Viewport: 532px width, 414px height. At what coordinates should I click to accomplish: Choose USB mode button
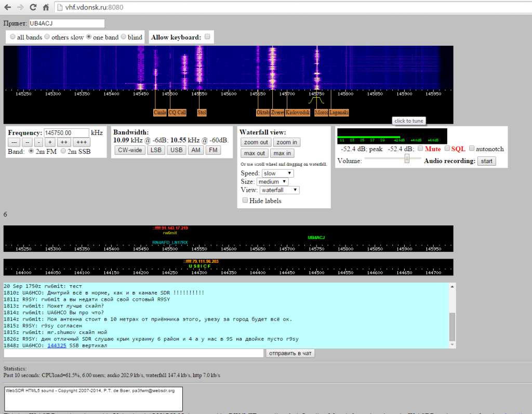click(177, 150)
